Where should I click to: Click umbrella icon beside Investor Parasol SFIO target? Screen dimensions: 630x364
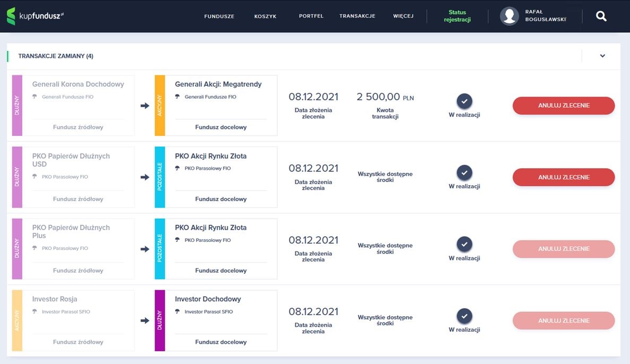[177, 311]
